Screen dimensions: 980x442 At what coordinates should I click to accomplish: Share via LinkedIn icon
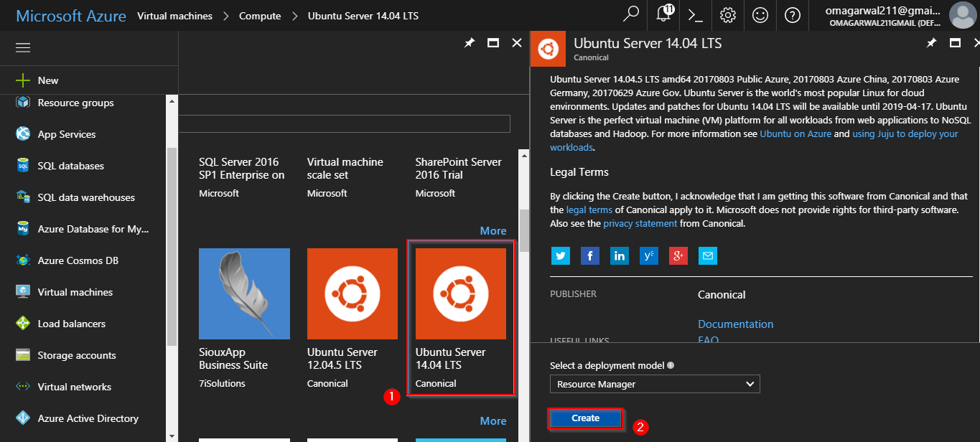pyautogui.click(x=619, y=255)
